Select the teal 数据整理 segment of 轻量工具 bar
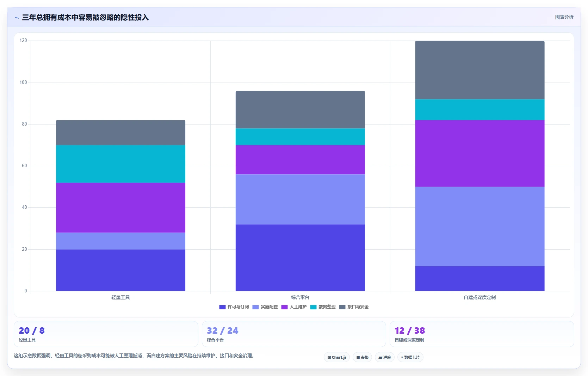Image resolution: width=588 pixels, height=376 pixels. tap(120, 164)
